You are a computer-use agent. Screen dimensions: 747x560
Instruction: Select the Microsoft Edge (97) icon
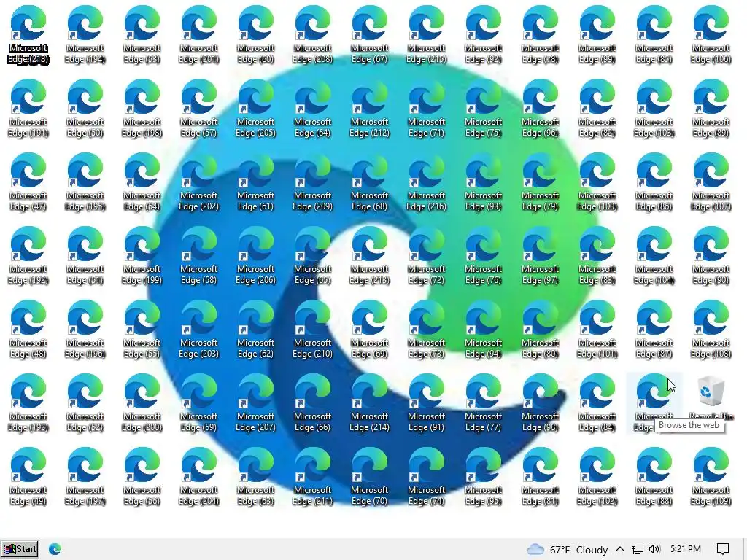[x=541, y=256]
